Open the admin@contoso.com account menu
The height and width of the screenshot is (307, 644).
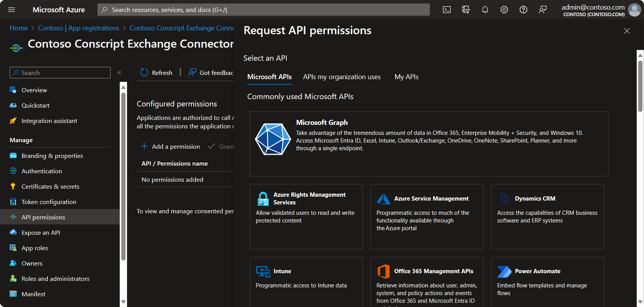pos(601,10)
